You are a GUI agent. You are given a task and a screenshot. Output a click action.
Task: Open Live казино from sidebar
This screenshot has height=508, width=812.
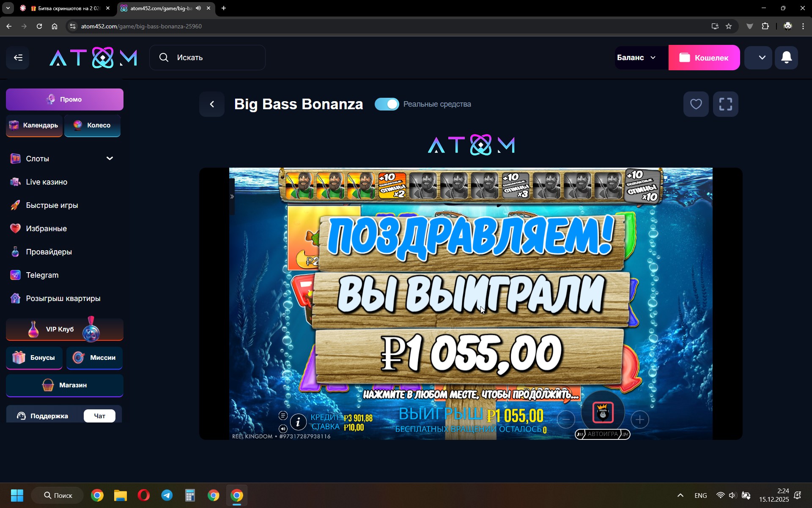(x=47, y=182)
